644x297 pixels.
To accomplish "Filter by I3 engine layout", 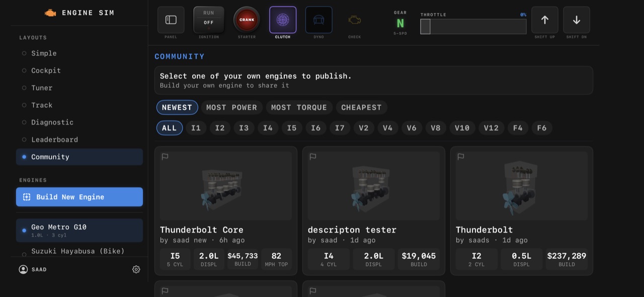I will pyautogui.click(x=244, y=128).
